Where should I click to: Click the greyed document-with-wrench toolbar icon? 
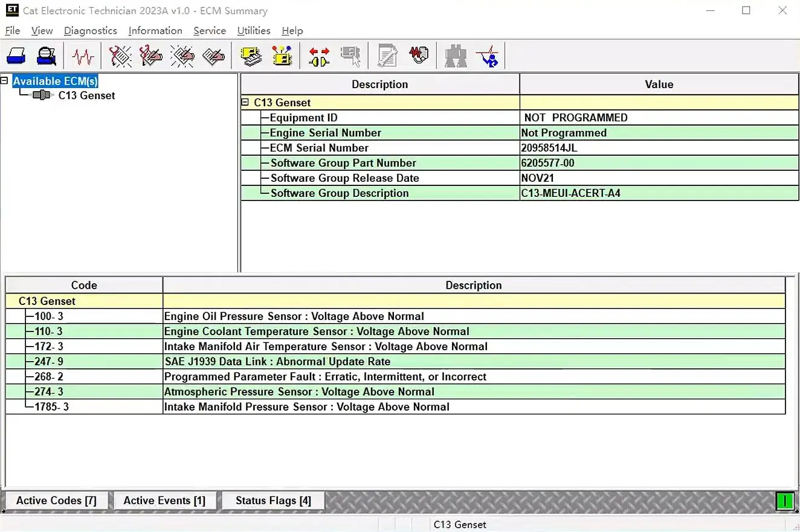click(x=387, y=56)
